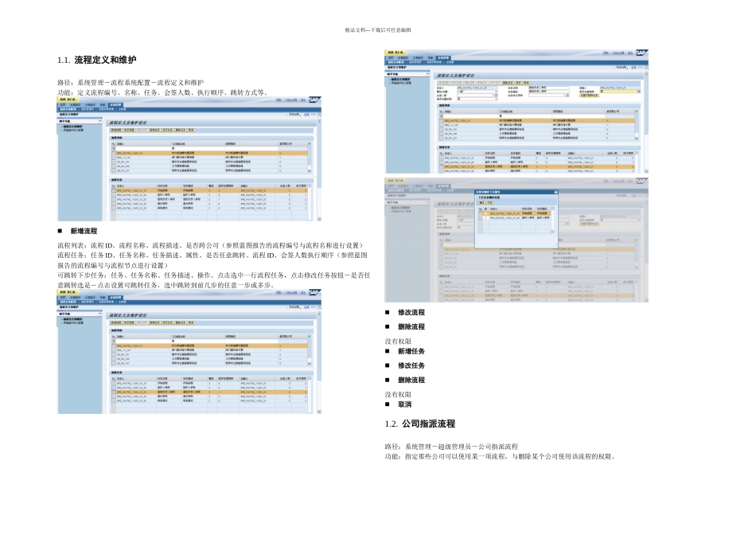Click the line starting 流程任务：任务ID
The height and width of the screenshot is (535, 756).
[212, 256]
